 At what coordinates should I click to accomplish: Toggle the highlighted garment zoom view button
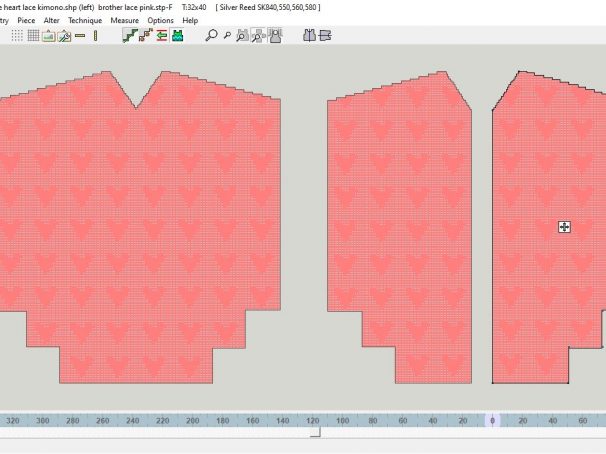(258, 35)
